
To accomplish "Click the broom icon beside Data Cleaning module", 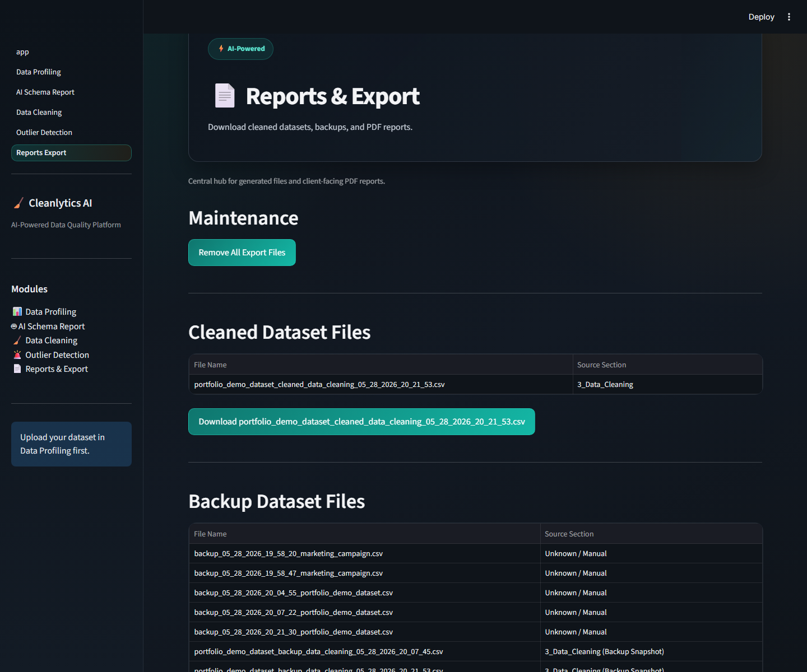I will pyautogui.click(x=17, y=340).
